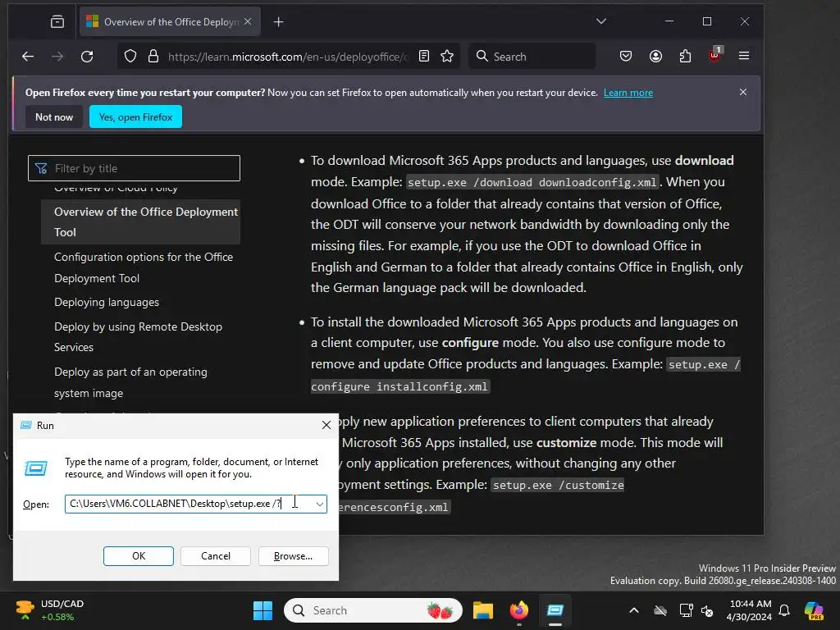Click the setup.exe /download code snippet
840x630 pixels.
pyautogui.click(x=532, y=182)
